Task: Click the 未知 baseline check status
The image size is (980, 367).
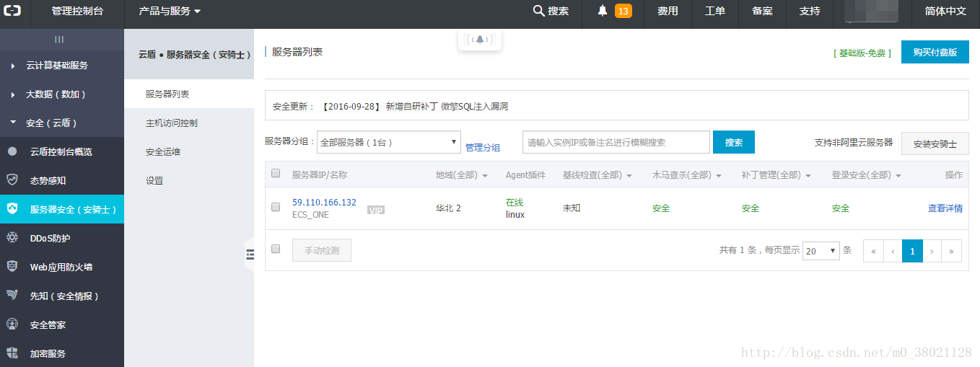Action: coord(572,208)
